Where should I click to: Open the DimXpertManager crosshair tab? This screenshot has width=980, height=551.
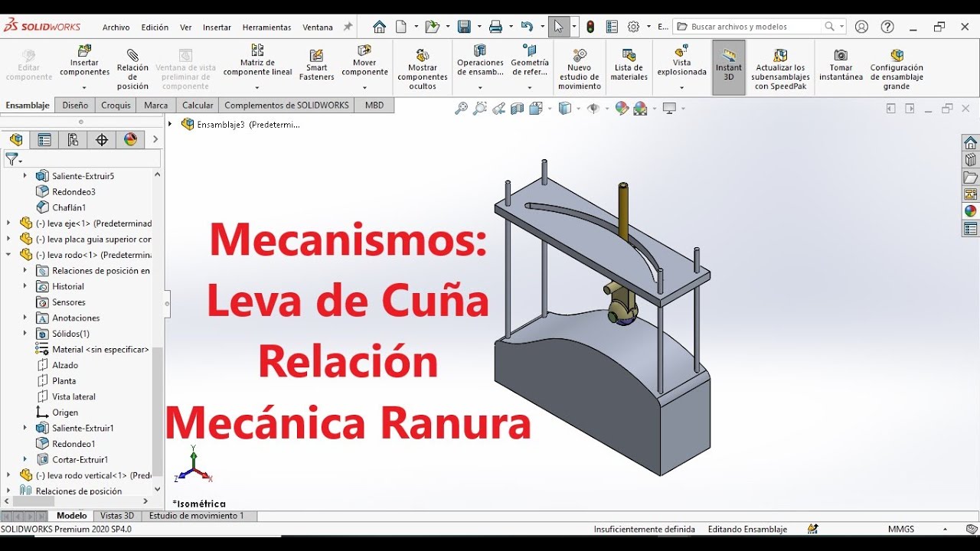[x=102, y=139]
